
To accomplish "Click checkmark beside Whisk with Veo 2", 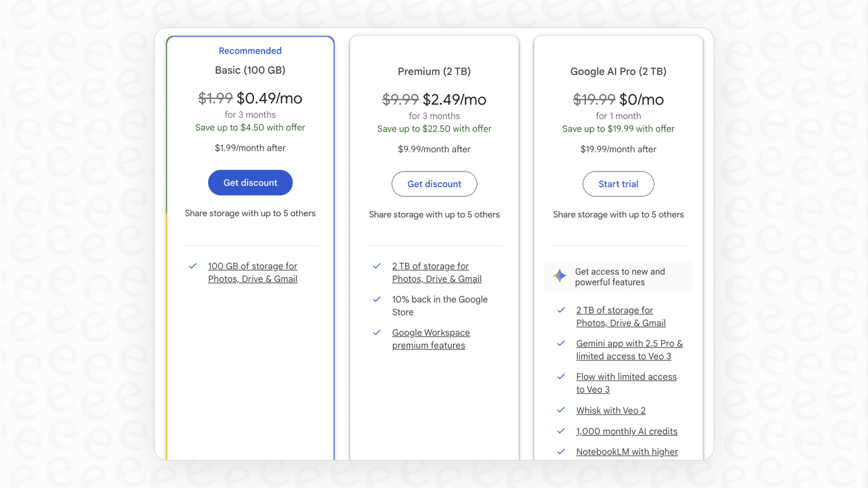I will point(561,410).
